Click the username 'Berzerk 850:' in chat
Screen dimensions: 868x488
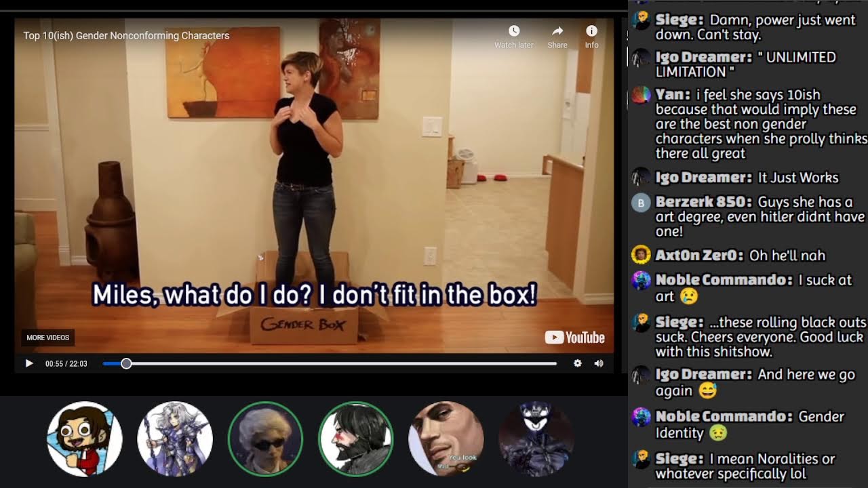(x=704, y=202)
